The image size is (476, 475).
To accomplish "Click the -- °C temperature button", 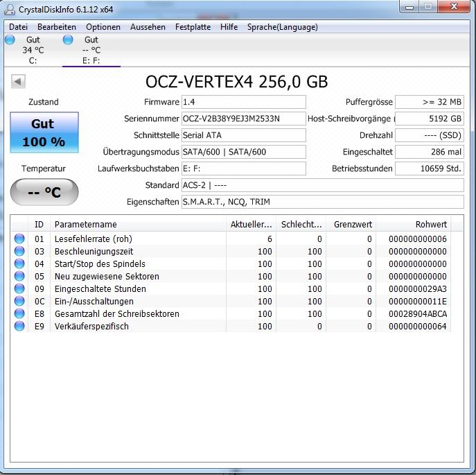I will click(x=44, y=192).
